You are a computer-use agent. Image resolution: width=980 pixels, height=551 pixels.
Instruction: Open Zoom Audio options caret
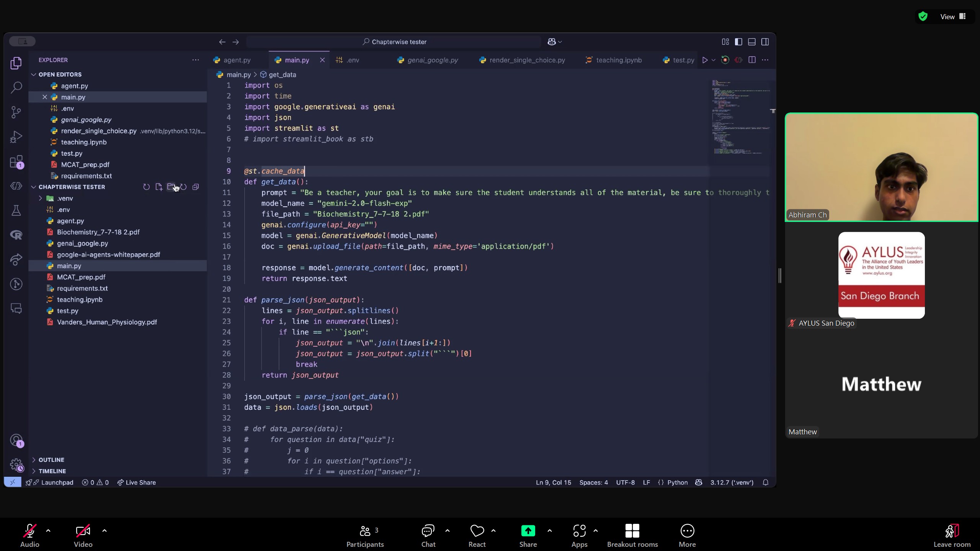click(x=48, y=531)
